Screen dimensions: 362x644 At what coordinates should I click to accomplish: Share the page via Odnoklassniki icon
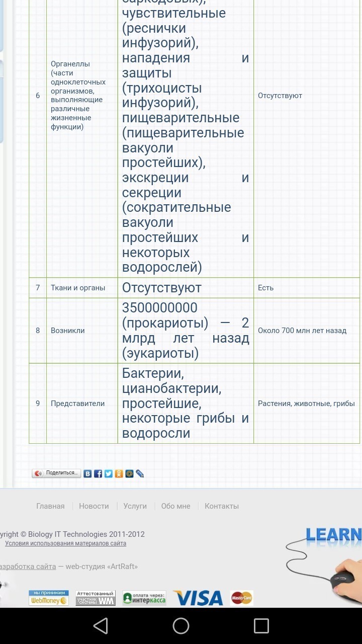point(119,473)
